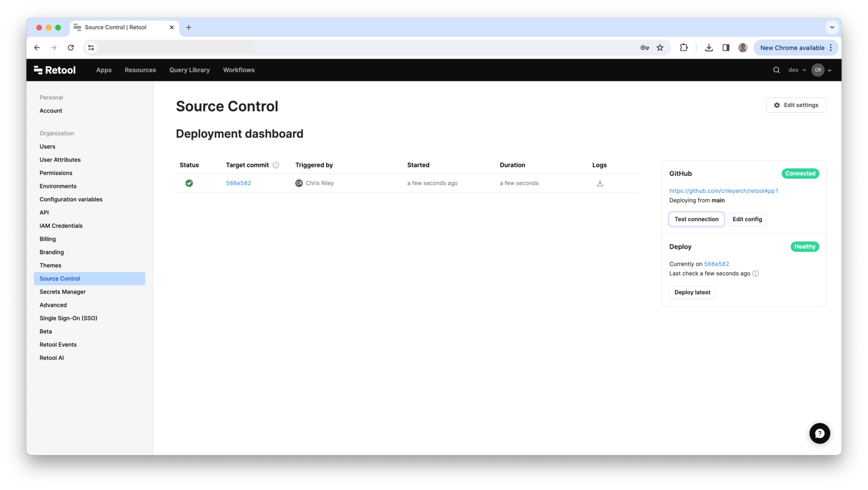Open a new browser tab
This screenshot has height=490, width=868.
click(x=189, y=27)
